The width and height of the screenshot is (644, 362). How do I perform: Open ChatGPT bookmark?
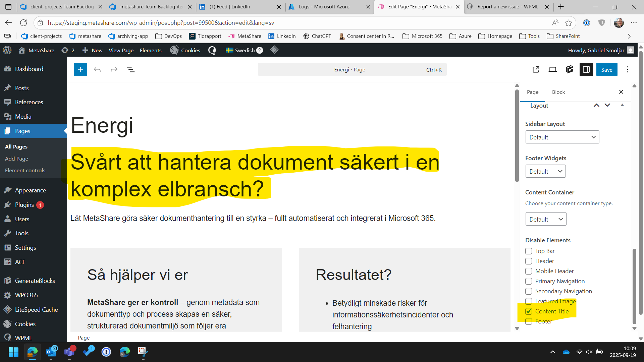(317, 36)
